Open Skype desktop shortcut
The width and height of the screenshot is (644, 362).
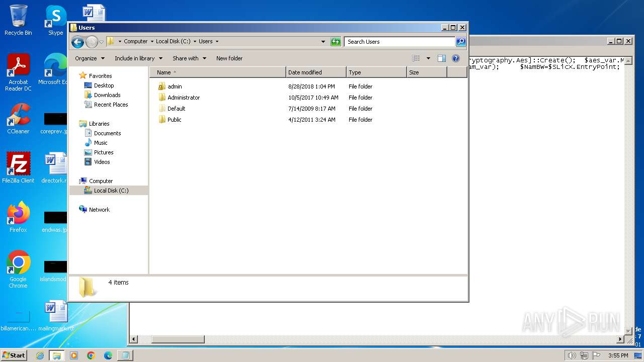point(55,20)
